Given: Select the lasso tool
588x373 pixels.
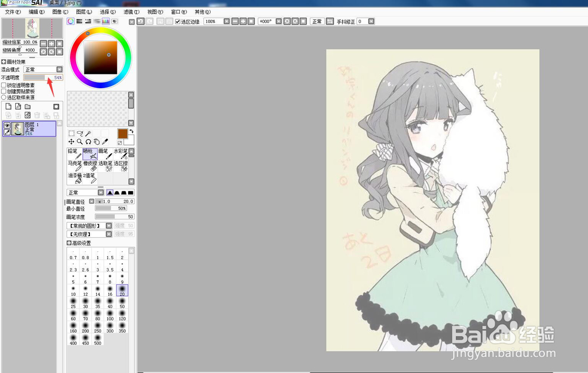Looking at the screenshot, I should coord(80,133).
